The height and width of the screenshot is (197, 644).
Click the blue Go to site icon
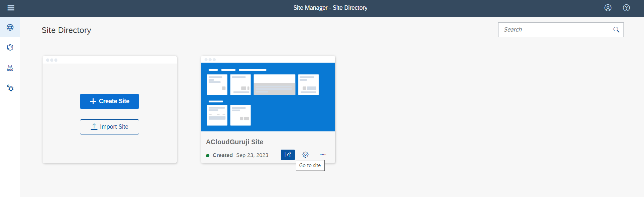(287, 155)
